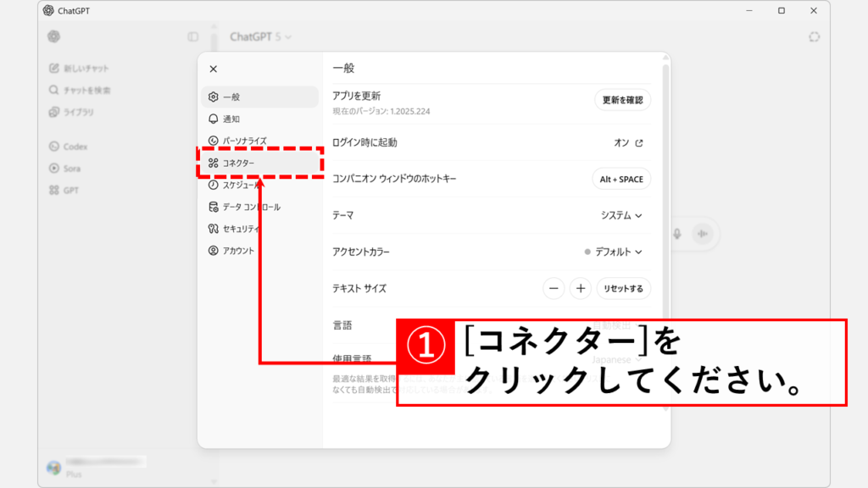This screenshot has width=868, height=488.
Task: Open Sora in the sidebar
Action: point(64,169)
